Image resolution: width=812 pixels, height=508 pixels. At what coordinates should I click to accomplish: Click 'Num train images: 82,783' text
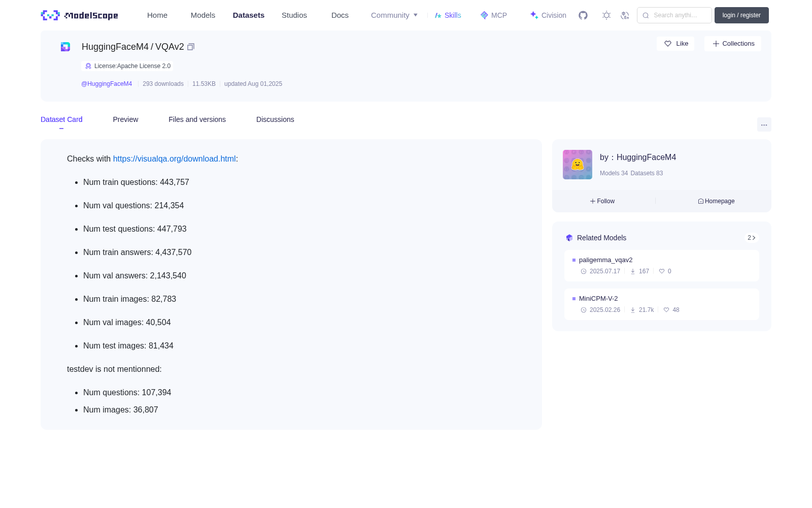129,299
